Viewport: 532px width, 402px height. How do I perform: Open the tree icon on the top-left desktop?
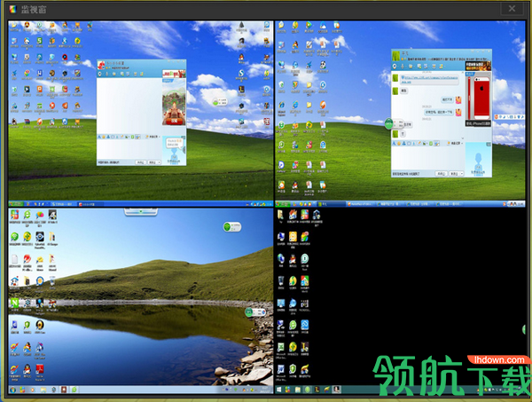click(x=241, y=26)
